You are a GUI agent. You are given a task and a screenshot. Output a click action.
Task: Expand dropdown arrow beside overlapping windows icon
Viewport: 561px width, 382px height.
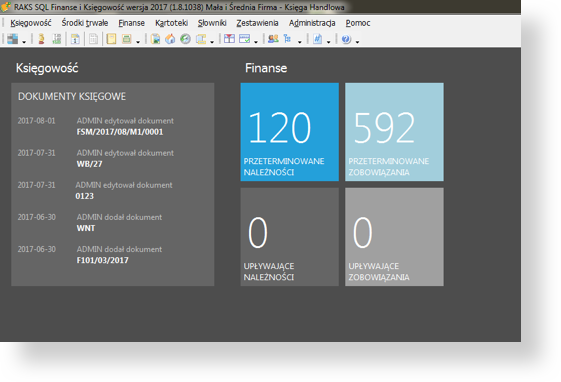click(212, 42)
